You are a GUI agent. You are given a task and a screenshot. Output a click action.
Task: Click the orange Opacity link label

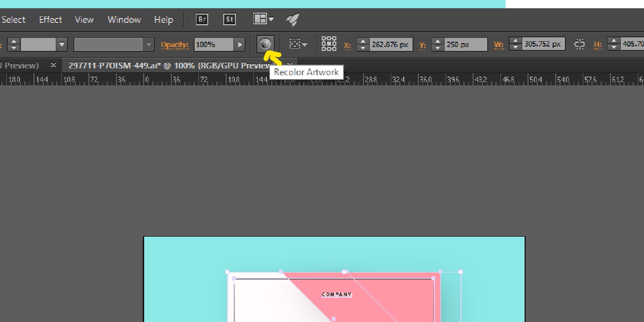(x=175, y=45)
